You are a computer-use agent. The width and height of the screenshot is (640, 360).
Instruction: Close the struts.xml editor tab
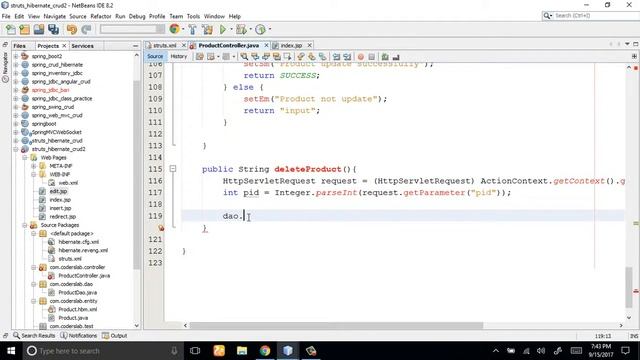point(184,45)
